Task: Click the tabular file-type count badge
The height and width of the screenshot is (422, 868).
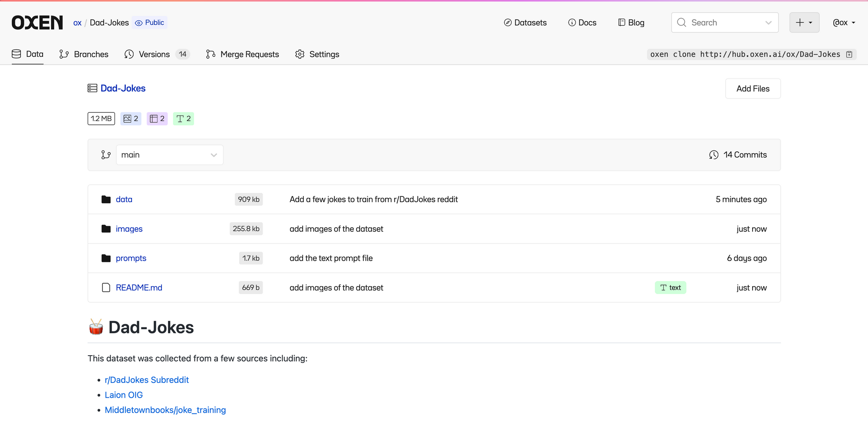Action: [157, 118]
